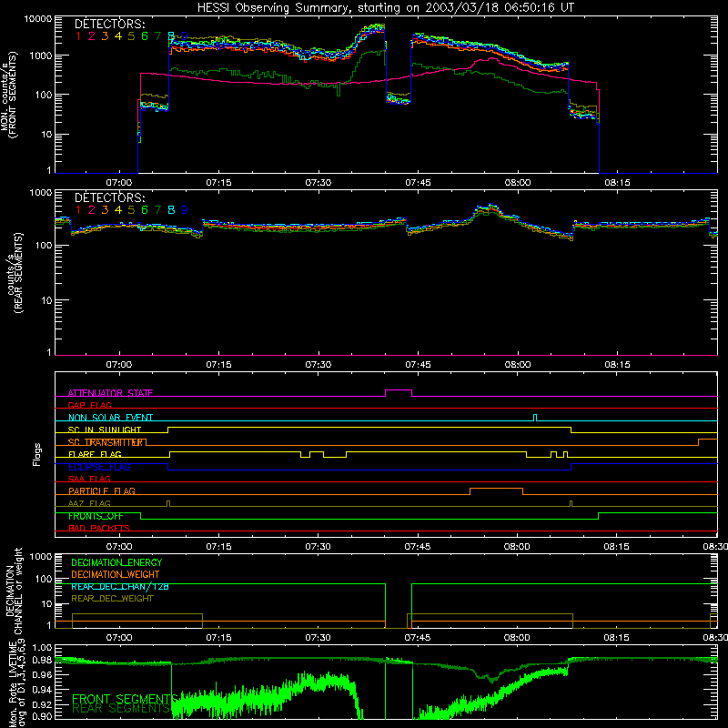The image size is (728, 728).
Task: Click the 'SC_TRANSMITTER' flag label
Action: (x=105, y=442)
